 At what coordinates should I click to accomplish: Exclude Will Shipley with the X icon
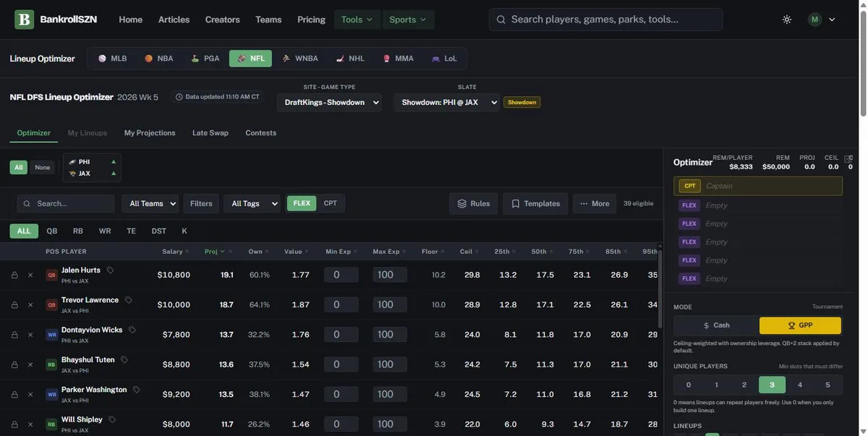click(30, 424)
